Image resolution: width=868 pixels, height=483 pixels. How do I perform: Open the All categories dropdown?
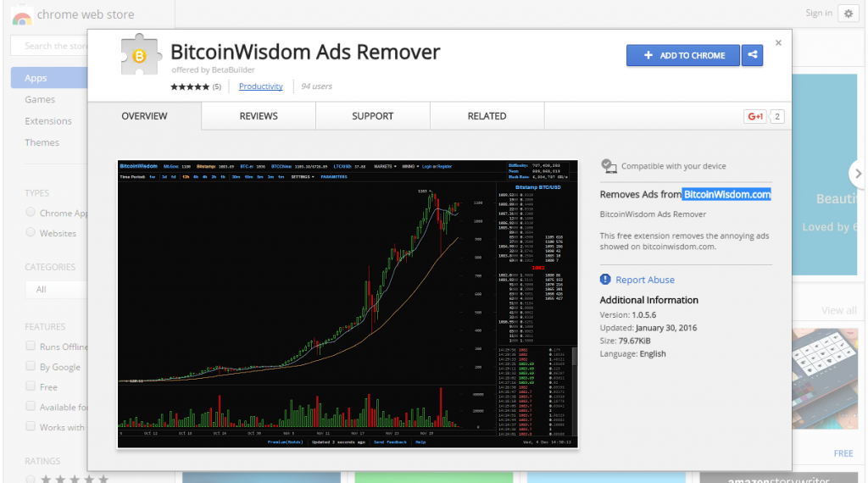click(57, 289)
